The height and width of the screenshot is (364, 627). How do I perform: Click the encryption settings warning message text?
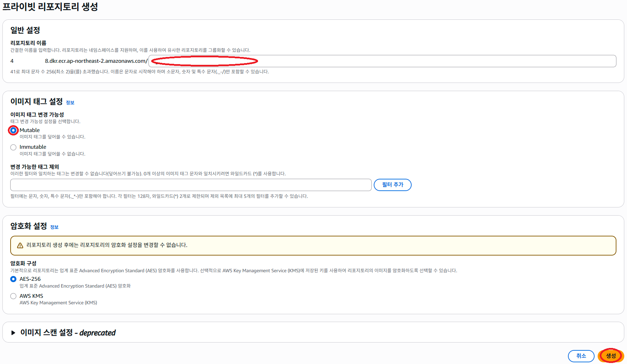[107, 245]
